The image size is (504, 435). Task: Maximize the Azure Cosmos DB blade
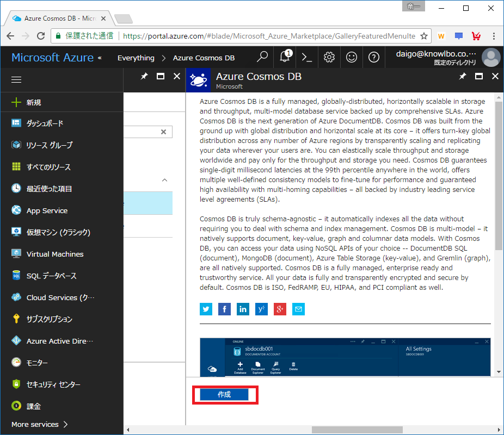(479, 76)
